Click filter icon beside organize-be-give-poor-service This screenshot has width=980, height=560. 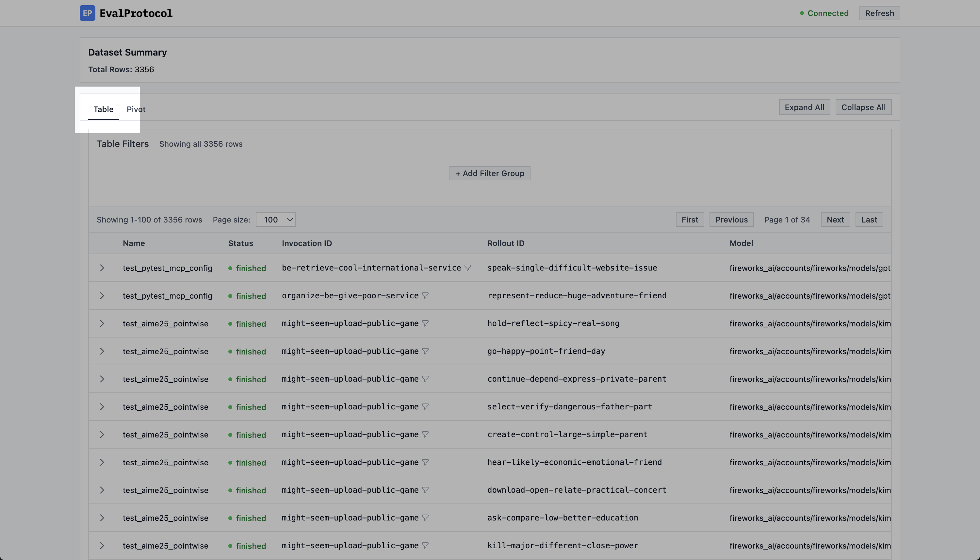[425, 295]
